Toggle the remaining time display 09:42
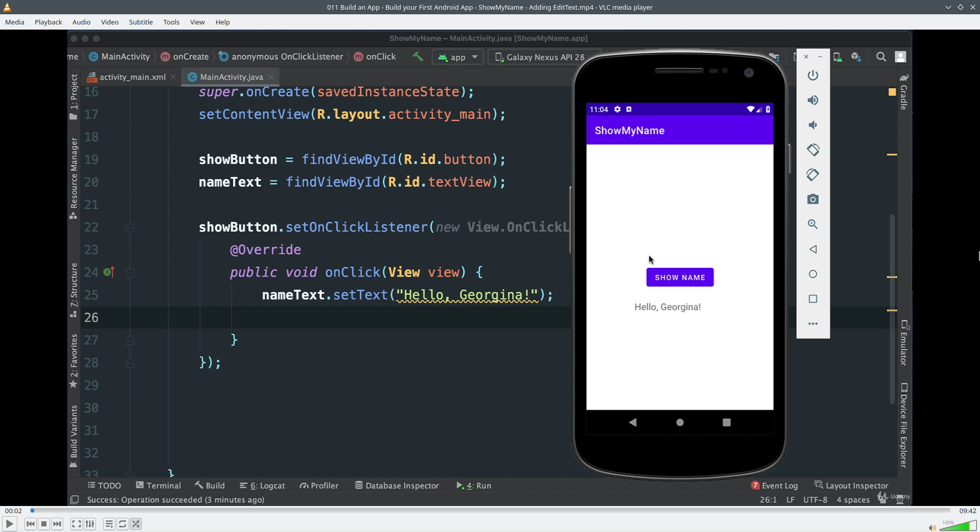Image resolution: width=980 pixels, height=532 pixels. pyautogui.click(x=967, y=511)
